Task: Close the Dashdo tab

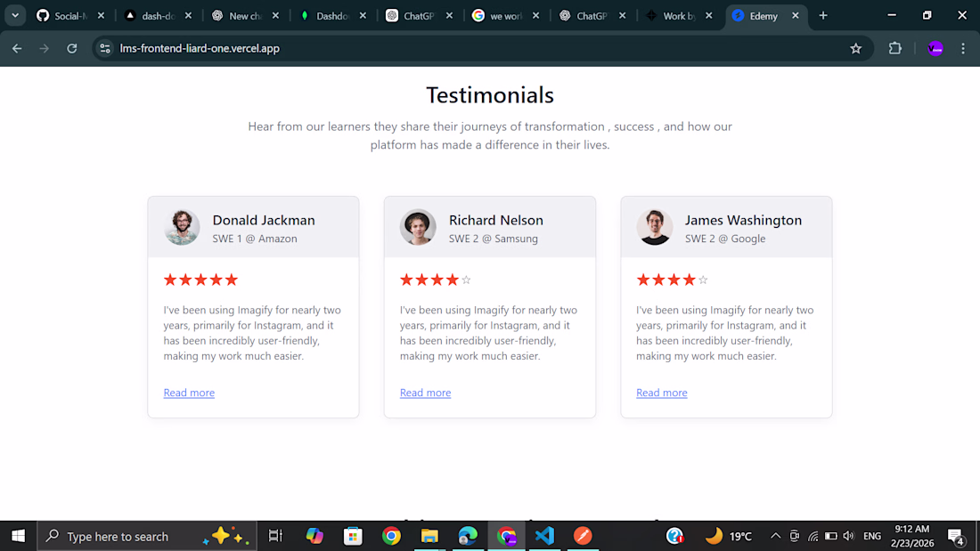Action: [x=363, y=16]
